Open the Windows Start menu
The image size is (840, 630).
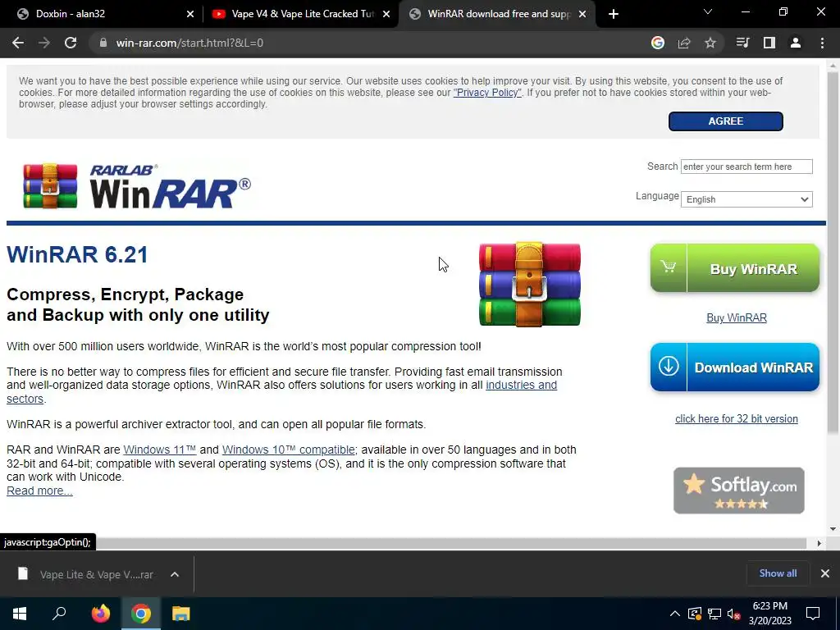point(20,614)
